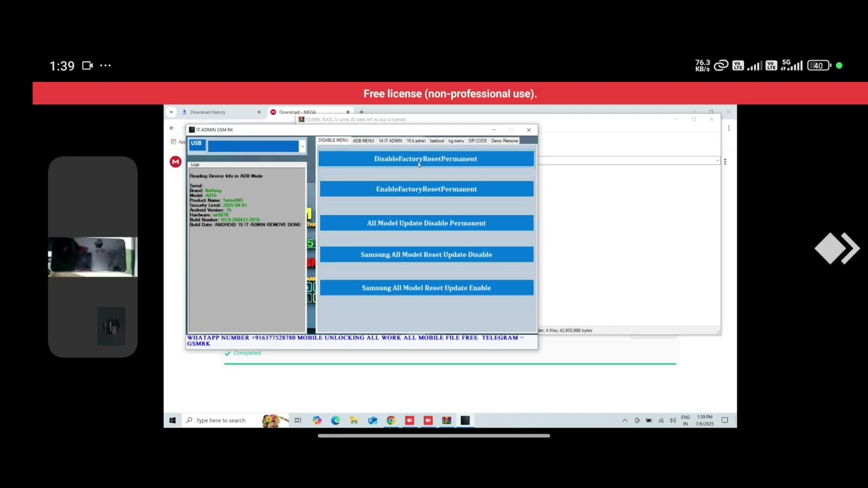The image size is (868, 488).
Task: Expand the USB port dropdown arrow
Action: (x=302, y=146)
